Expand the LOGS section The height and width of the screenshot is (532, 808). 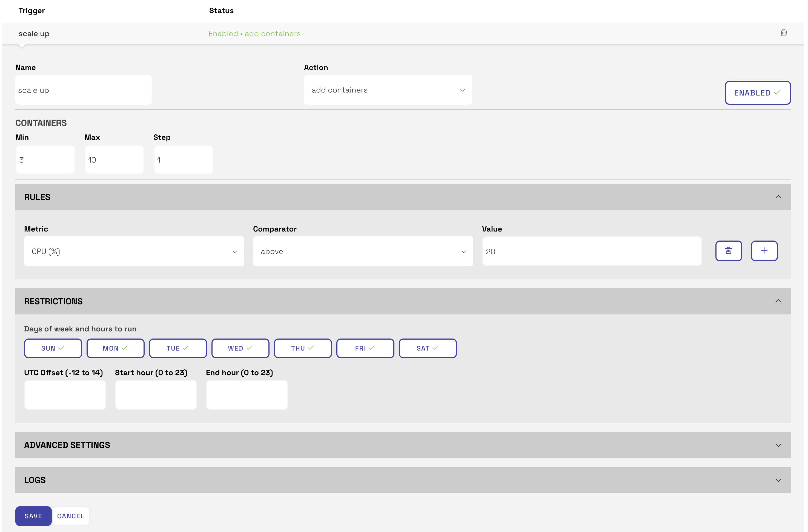(403, 480)
